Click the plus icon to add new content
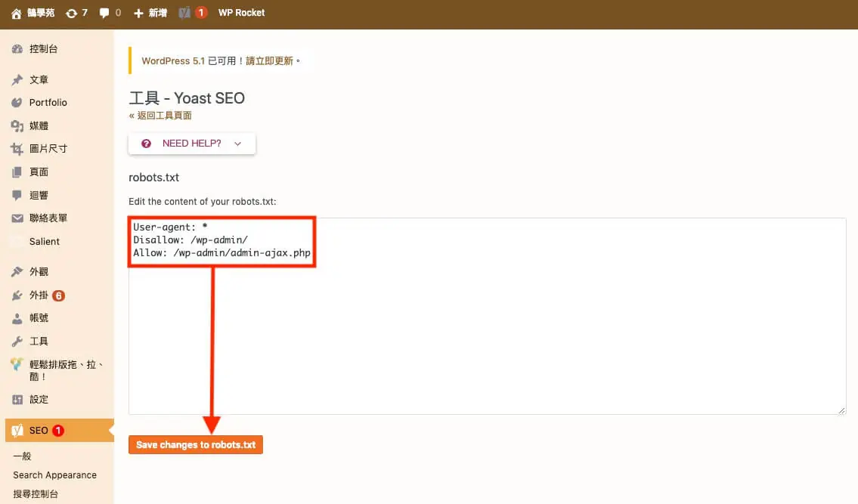The image size is (858, 504). pos(138,13)
